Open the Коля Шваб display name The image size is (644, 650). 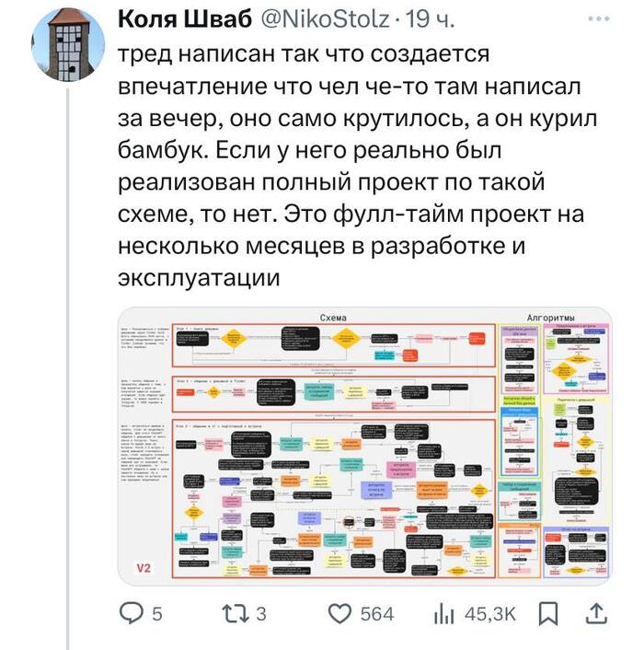click(x=185, y=19)
